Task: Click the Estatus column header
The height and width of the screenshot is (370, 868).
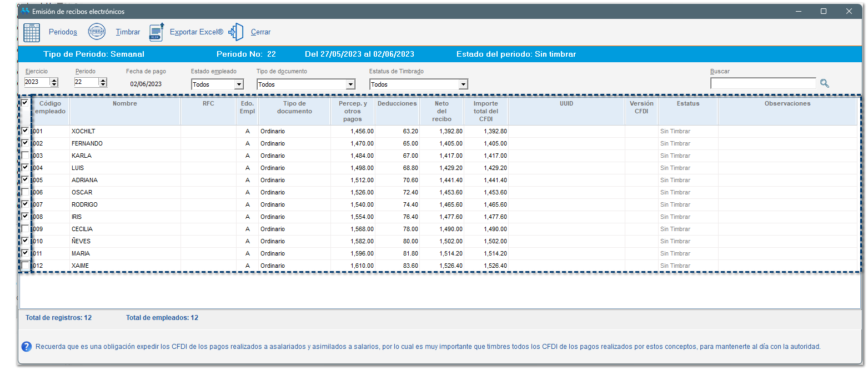Action: click(x=688, y=103)
